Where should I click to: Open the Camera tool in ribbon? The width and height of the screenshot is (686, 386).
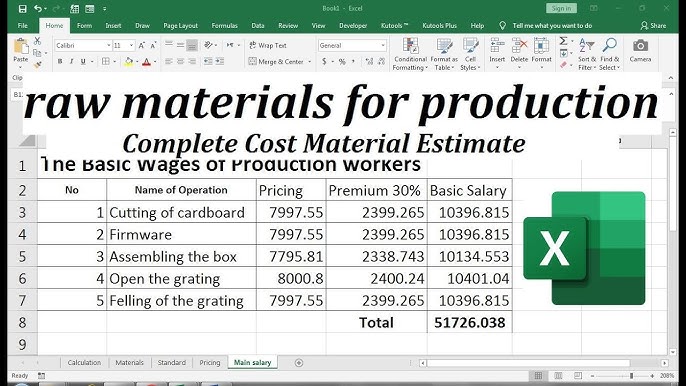coord(640,50)
